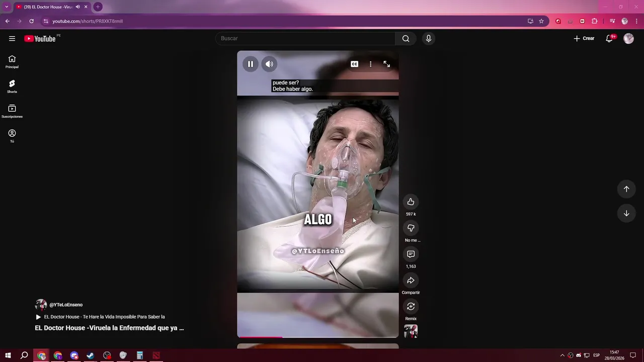The height and width of the screenshot is (362, 644).
Task: Go to YouTube home via logo
Action: tap(40, 39)
